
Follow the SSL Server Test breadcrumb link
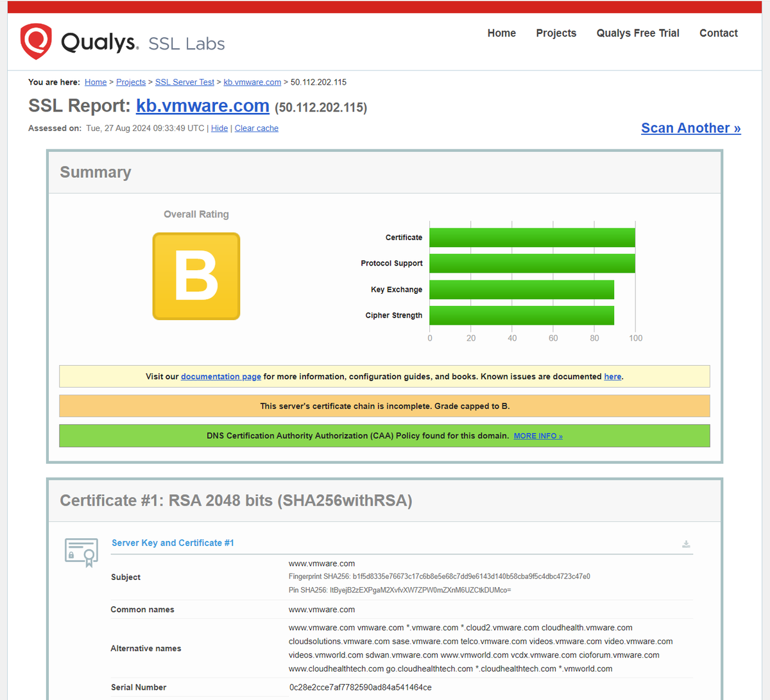[x=185, y=82]
